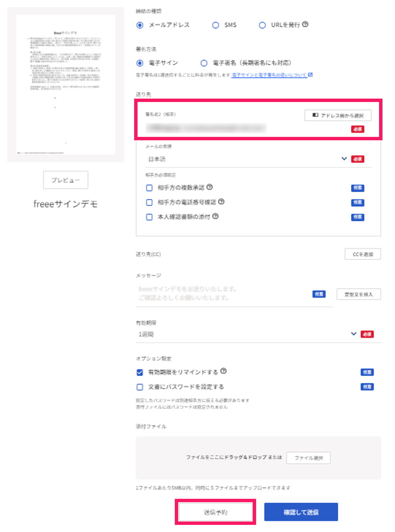Click help icon next to 本人確認書類の添付

coord(215,216)
